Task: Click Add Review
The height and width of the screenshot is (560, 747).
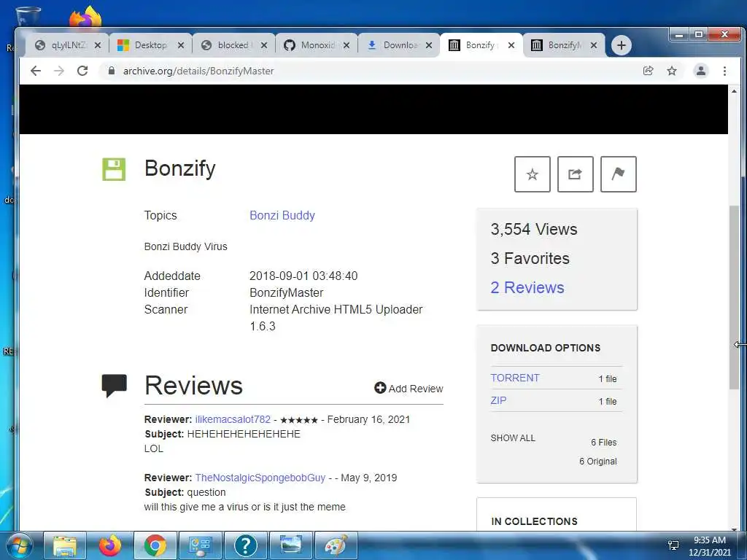Action: coord(409,389)
